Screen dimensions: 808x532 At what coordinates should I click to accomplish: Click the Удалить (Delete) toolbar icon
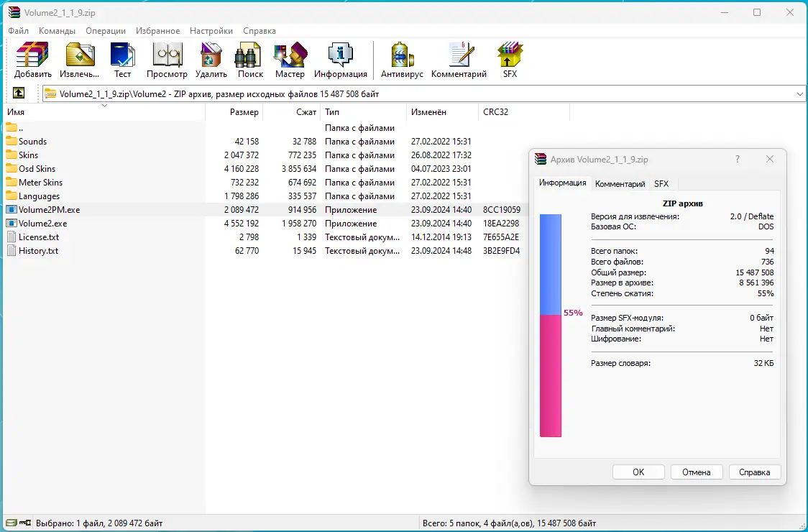(211, 55)
